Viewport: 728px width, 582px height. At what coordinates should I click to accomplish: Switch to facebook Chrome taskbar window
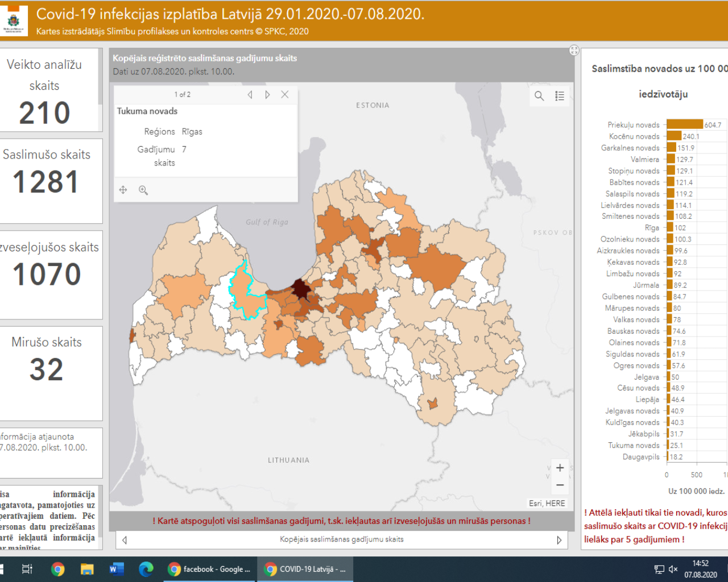pos(209,569)
